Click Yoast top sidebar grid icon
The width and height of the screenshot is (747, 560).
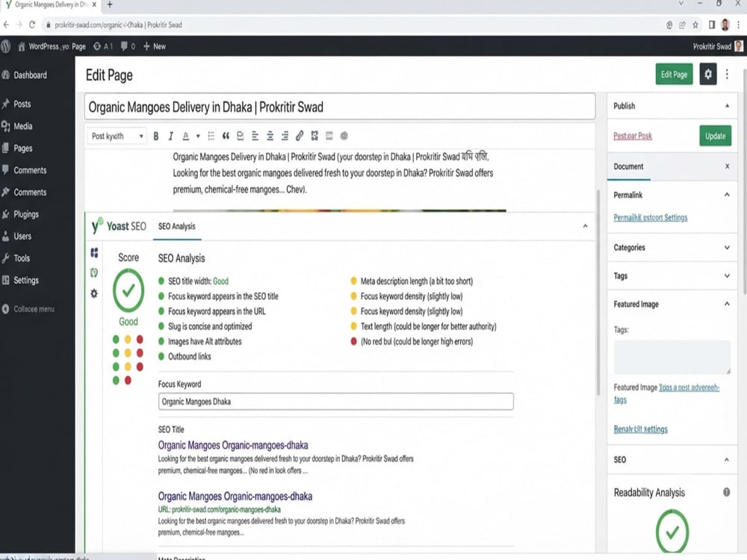(94, 252)
